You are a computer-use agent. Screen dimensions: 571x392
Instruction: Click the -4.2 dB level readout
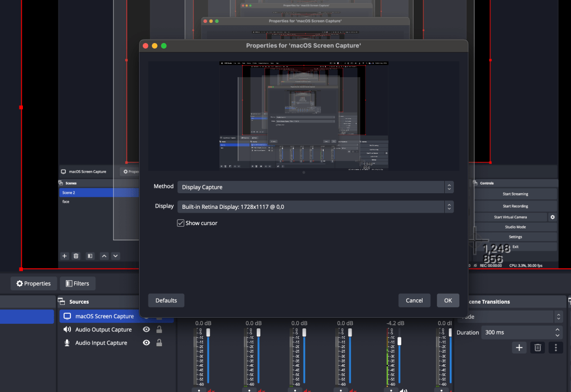pyautogui.click(x=396, y=323)
